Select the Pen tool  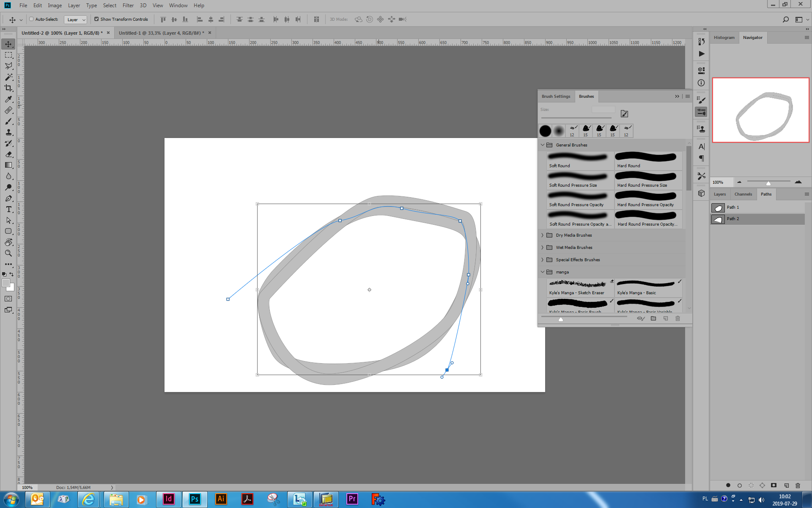(8, 198)
